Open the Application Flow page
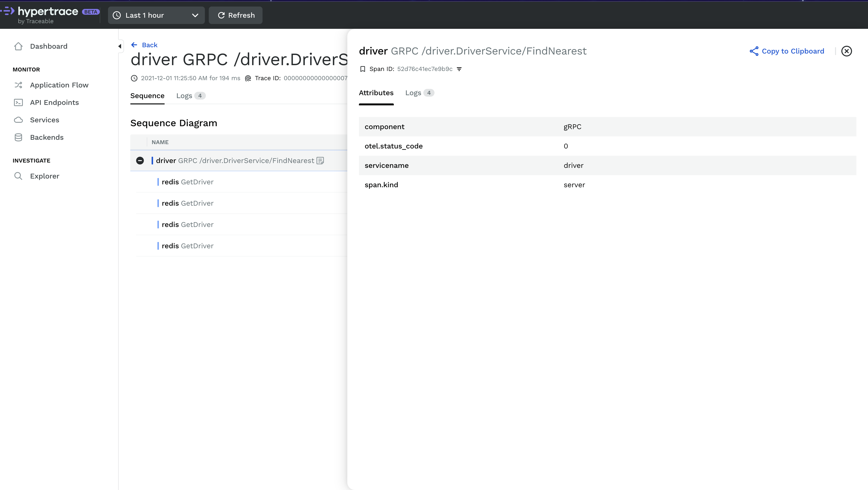The width and height of the screenshot is (868, 490). [59, 85]
